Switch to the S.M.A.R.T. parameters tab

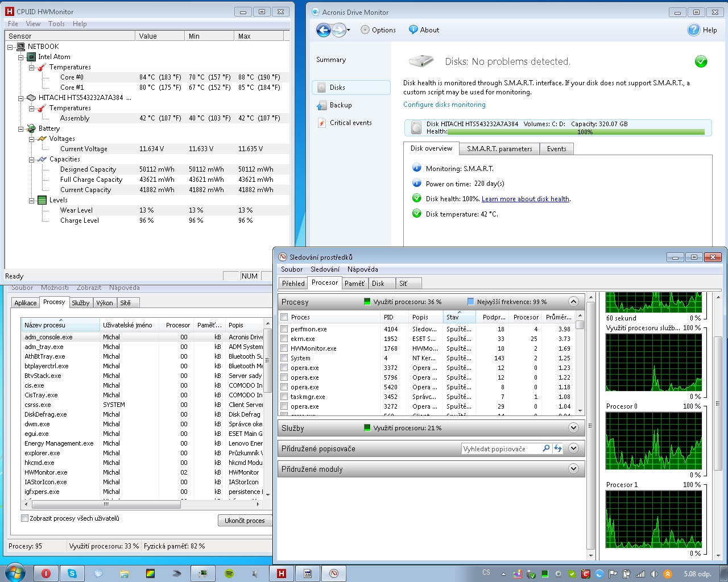[499, 149]
